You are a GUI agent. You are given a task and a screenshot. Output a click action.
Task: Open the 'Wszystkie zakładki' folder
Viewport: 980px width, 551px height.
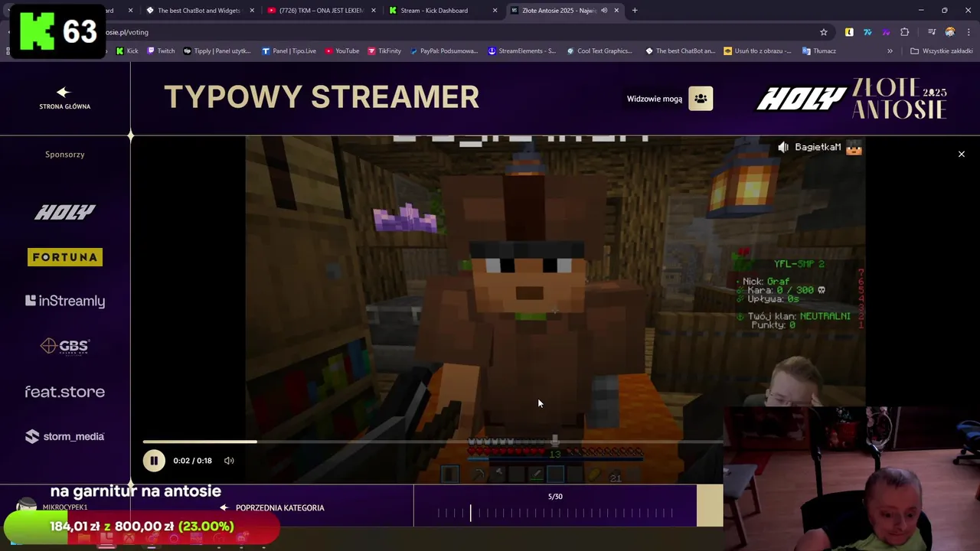(942, 51)
